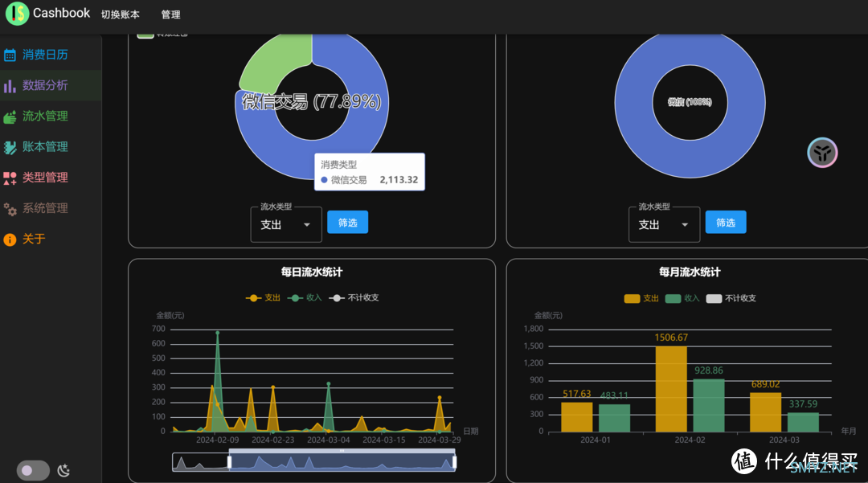
Task: Click the daily chart zoom slider selected range
Action: [342, 462]
